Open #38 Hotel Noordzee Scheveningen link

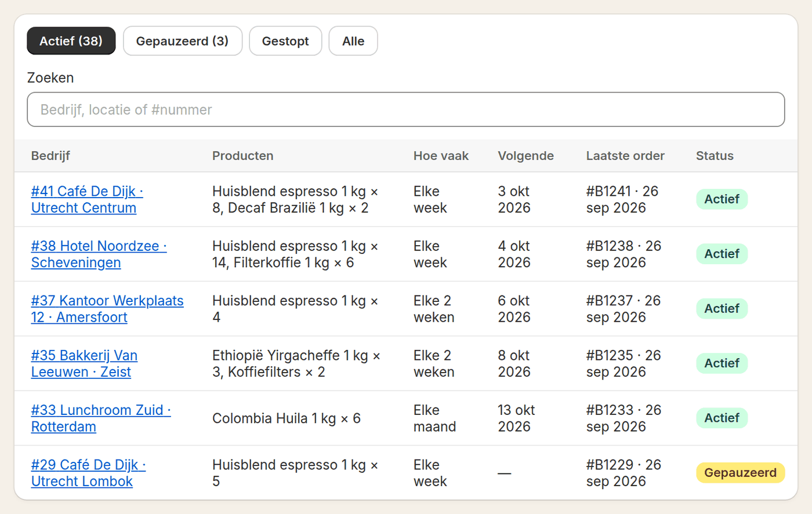(x=99, y=254)
